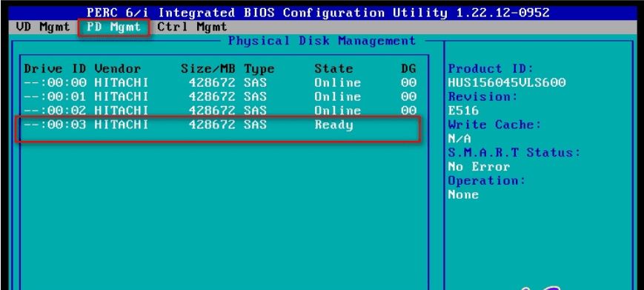
Task: Click the Operation label
Action: (x=487, y=181)
